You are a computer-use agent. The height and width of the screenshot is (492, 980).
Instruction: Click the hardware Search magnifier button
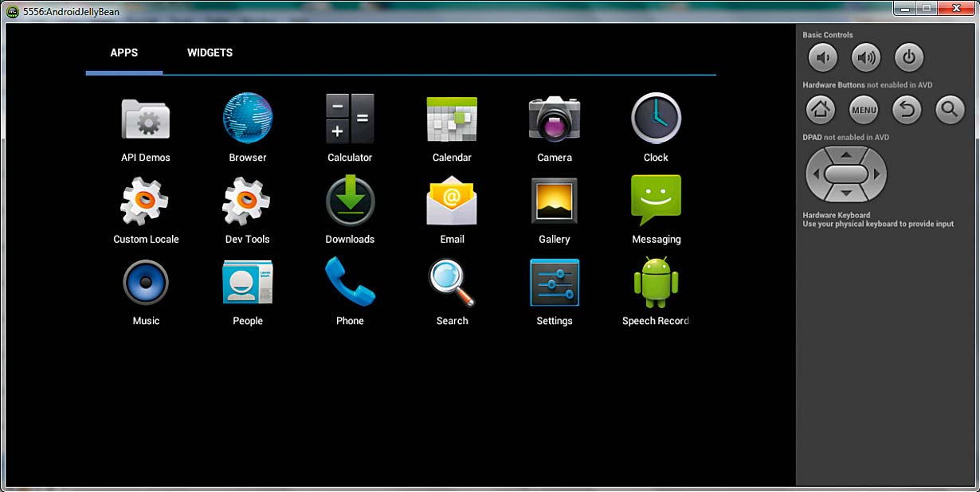pyautogui.click(x=950, y=110)
